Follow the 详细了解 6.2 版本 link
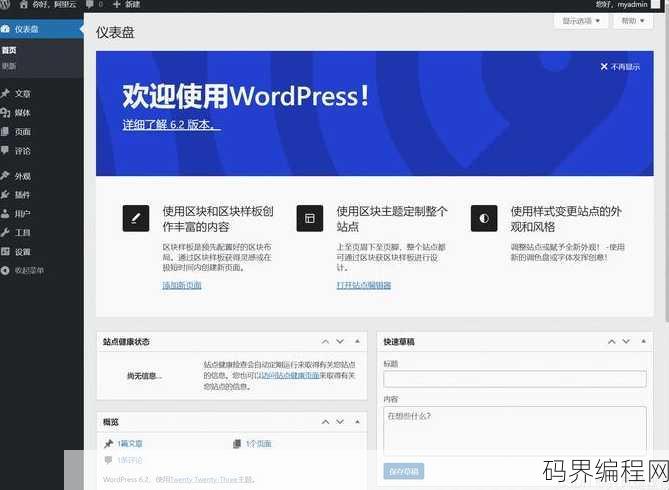Image resolution: width=669 pixels, height=490 pixels. 172,125
